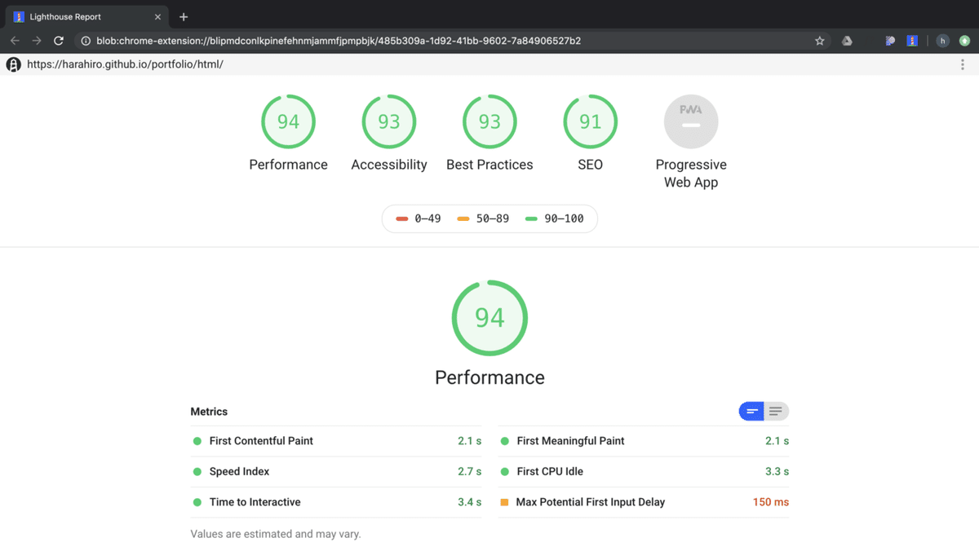Image resolution: width=979 pixels, height=560 pixels.
Task: Open the report tools three-dot menu
Action: (x=963, y=64)
